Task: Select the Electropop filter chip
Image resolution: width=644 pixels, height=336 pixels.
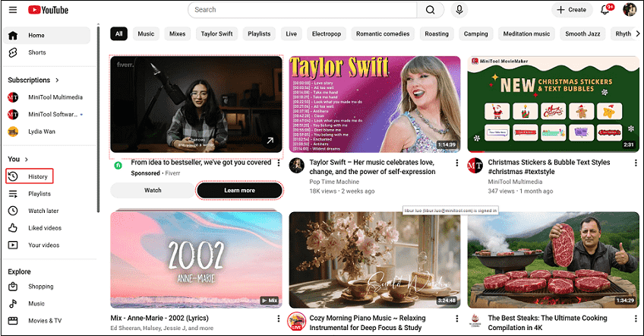Action: click(327, 33)
